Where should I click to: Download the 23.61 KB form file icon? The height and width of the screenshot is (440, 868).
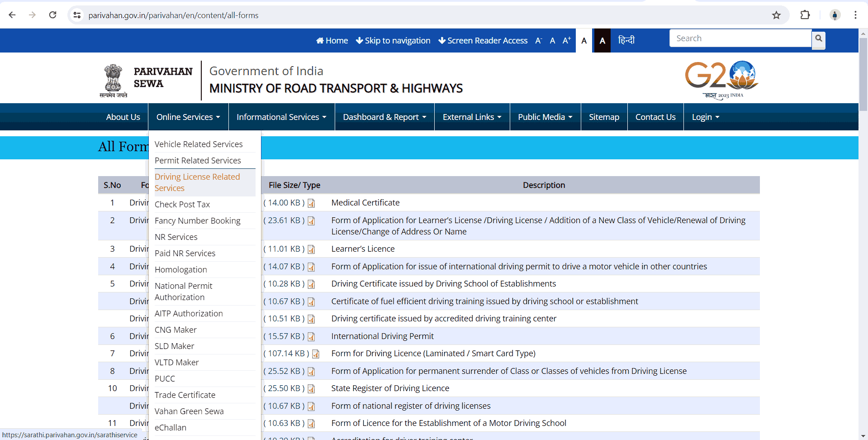311,221
